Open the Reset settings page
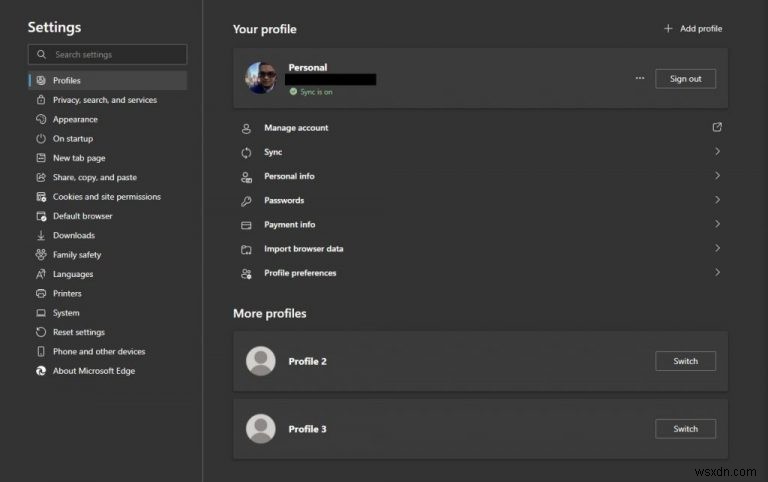 [x=107, y=332]
